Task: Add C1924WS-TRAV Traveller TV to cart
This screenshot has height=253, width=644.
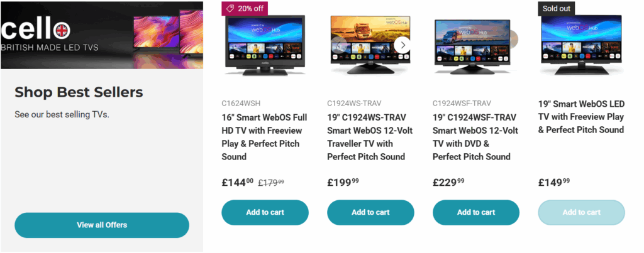Action: click(370, 212)
